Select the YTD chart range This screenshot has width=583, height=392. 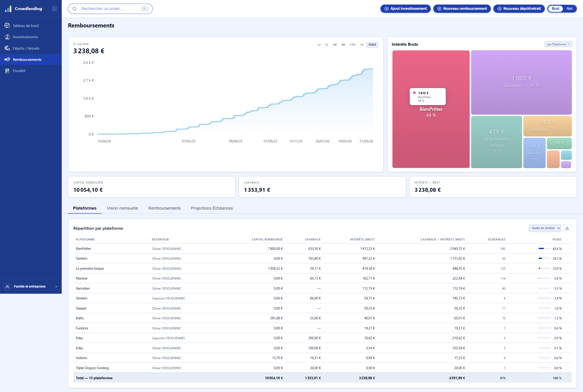pyautogui.click(x=352, y=45)
